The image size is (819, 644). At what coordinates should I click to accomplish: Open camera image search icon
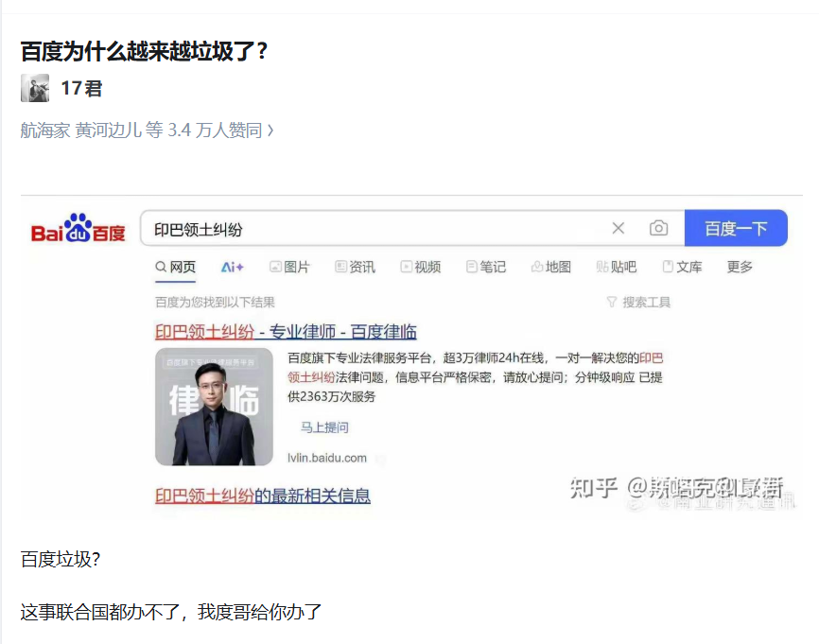pyautogui.click(x=658, y=228)
